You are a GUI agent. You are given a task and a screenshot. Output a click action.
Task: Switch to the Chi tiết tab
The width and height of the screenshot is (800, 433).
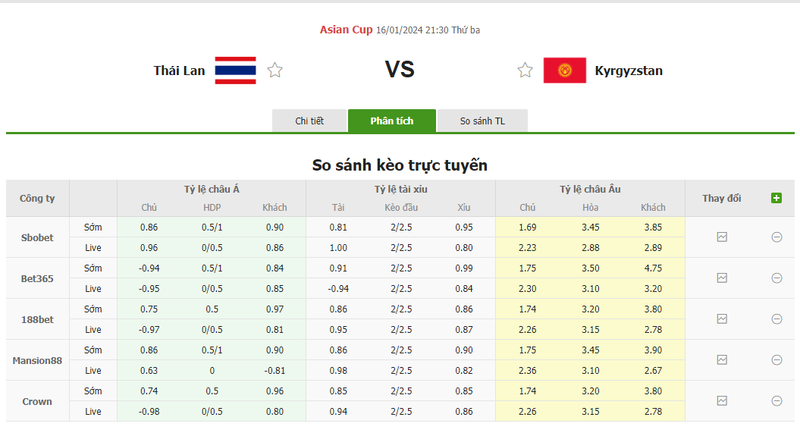[309, 121]
